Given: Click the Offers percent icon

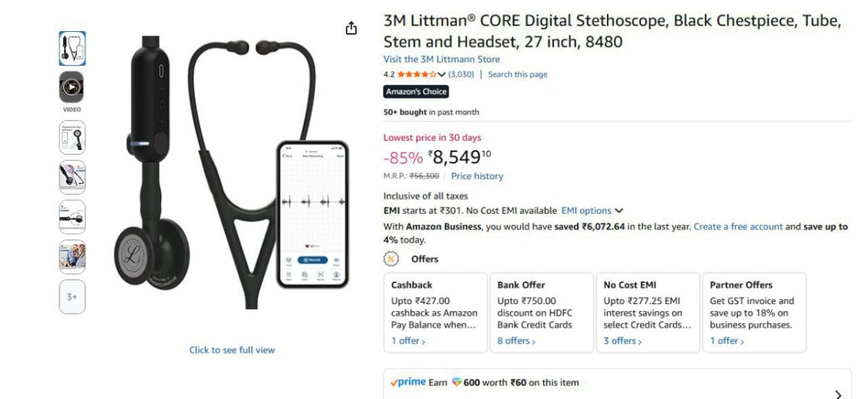Looking at the screenshot, I should coord(391,259).
